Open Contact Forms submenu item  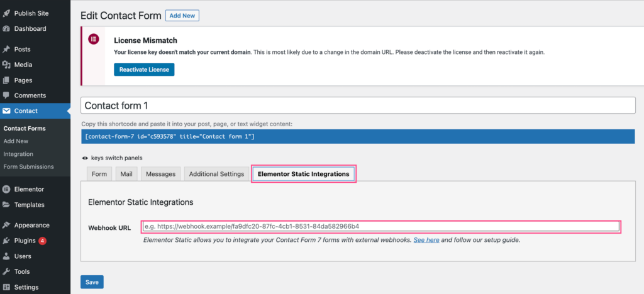(25, 128)
